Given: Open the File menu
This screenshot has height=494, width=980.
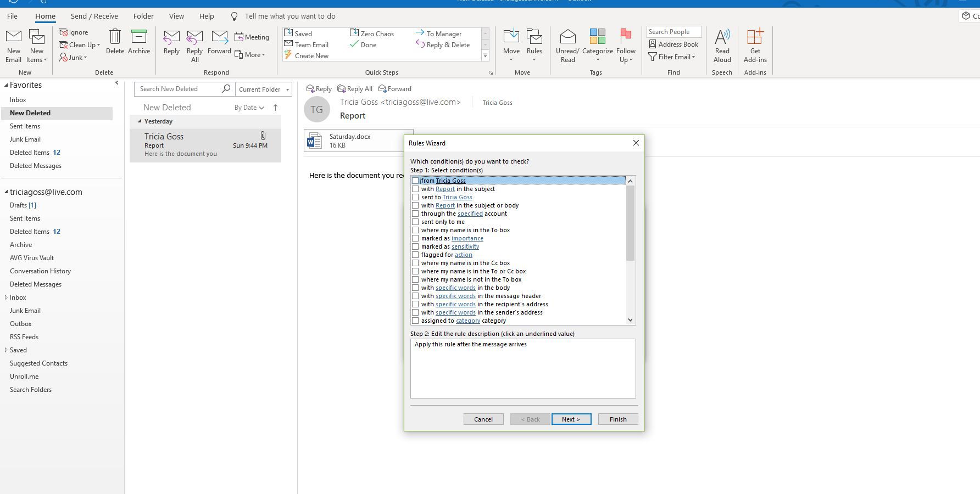Looking at the screenshot, I should (x=12, y=16).
